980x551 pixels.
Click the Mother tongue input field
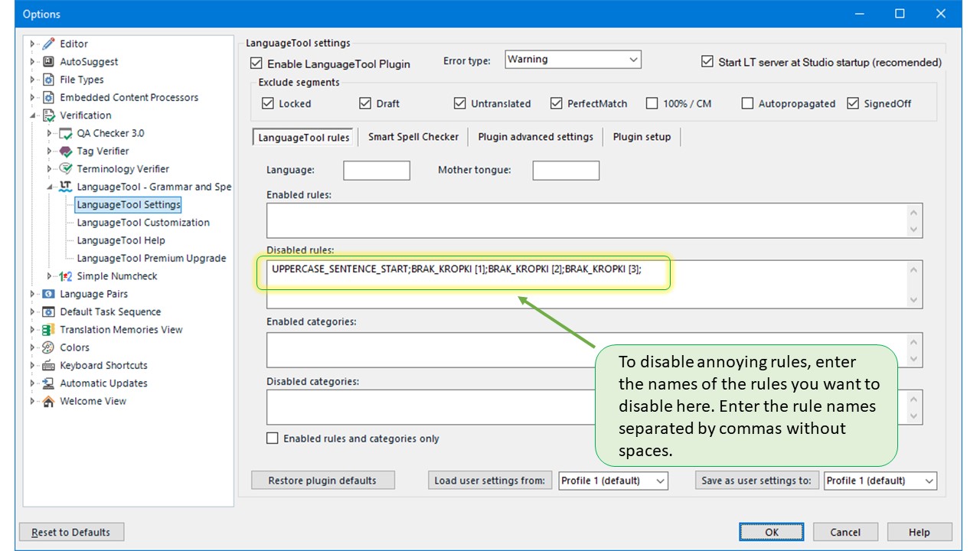566,170
